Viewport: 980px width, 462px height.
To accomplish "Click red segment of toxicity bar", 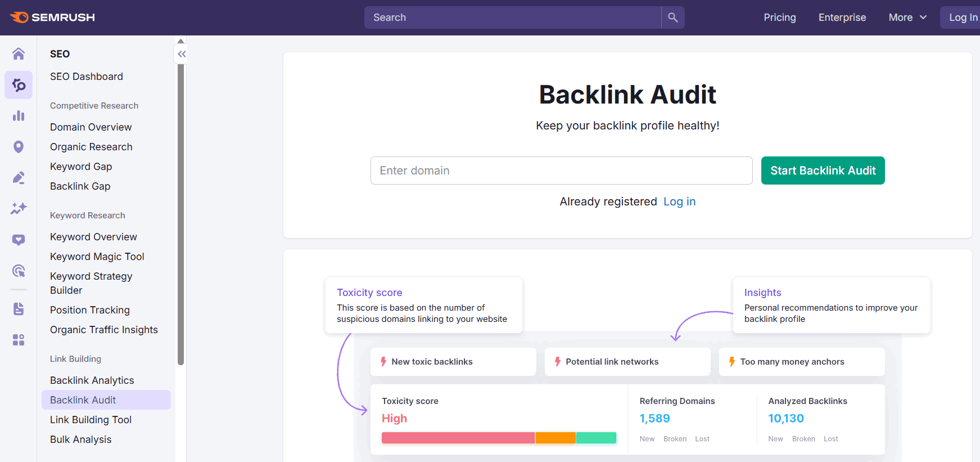I will coord(458,438).
